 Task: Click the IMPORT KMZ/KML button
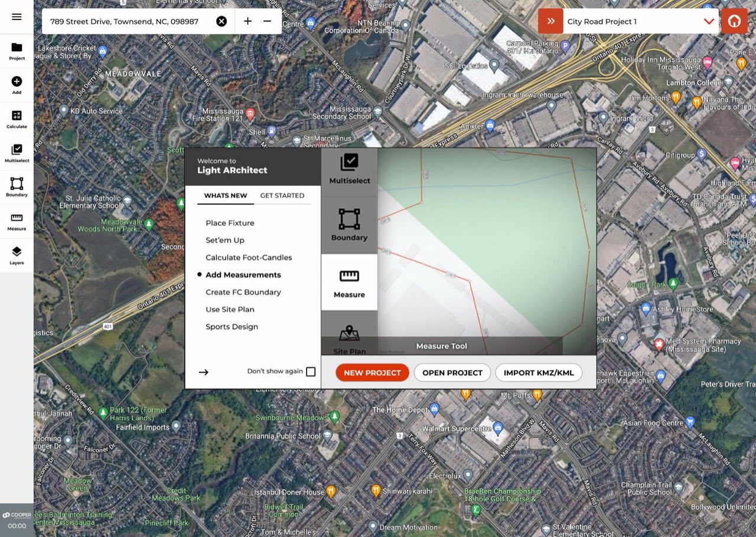tap(539, 372)
